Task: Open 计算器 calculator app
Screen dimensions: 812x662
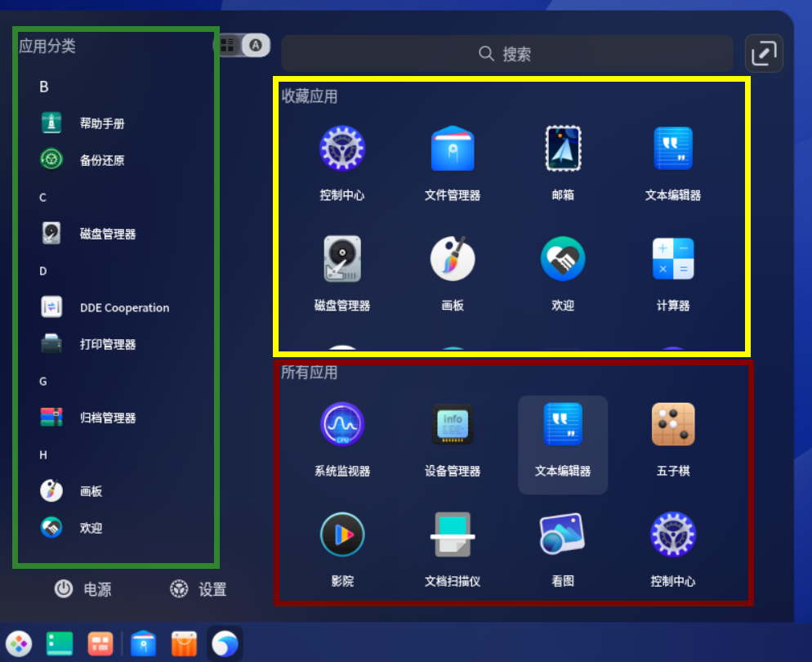Action: (x=672, y=274)
